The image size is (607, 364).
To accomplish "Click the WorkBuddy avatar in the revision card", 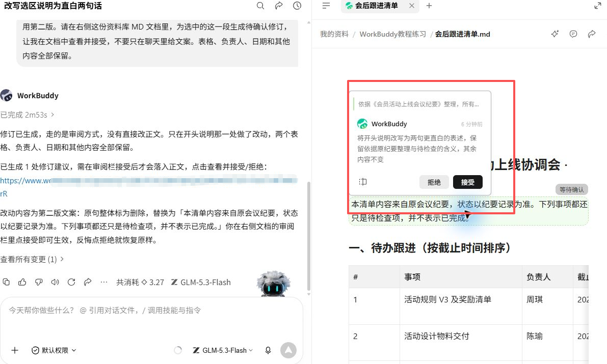I will [x=362, y=124].
